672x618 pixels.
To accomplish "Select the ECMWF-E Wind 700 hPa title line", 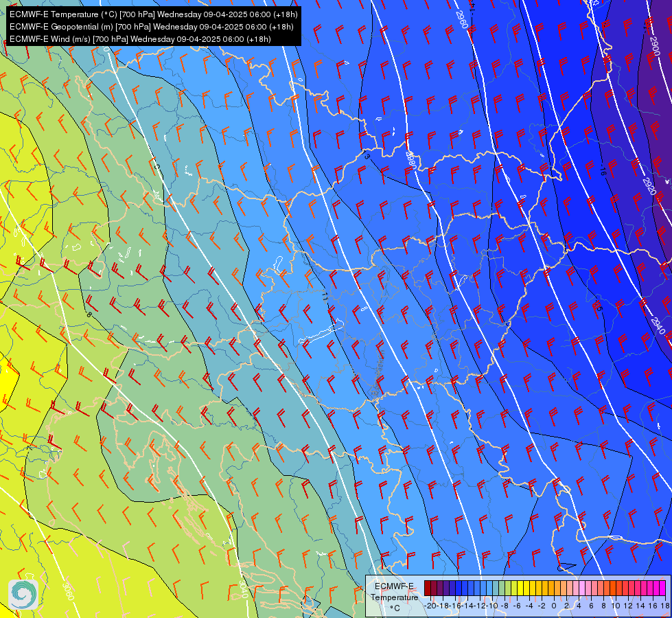I will 140,39.
